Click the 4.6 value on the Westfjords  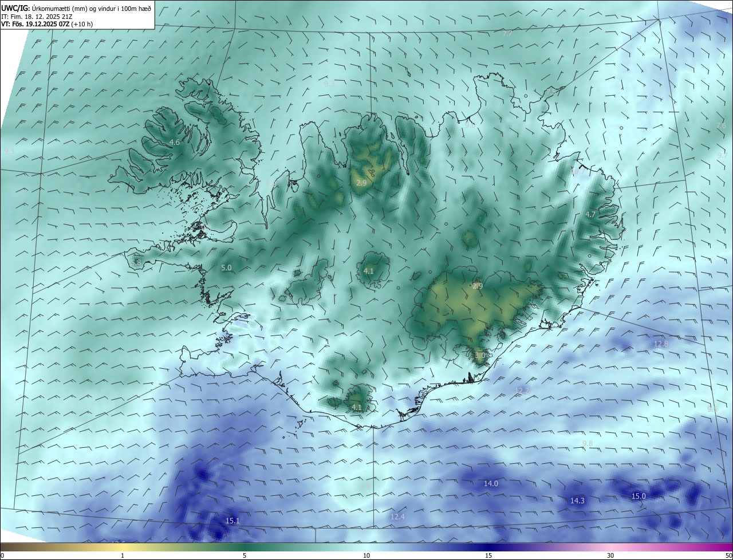pos(175,142)
